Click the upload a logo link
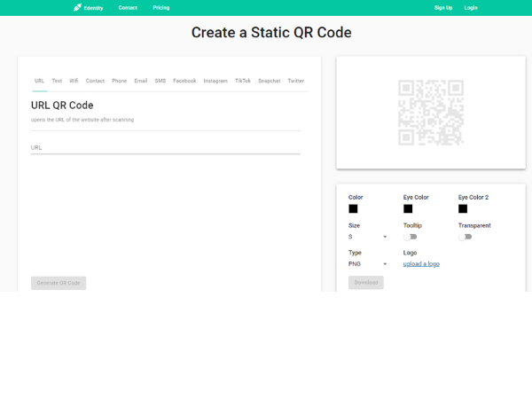The width and height of the screenshot is (532, 399). [421, 264]
